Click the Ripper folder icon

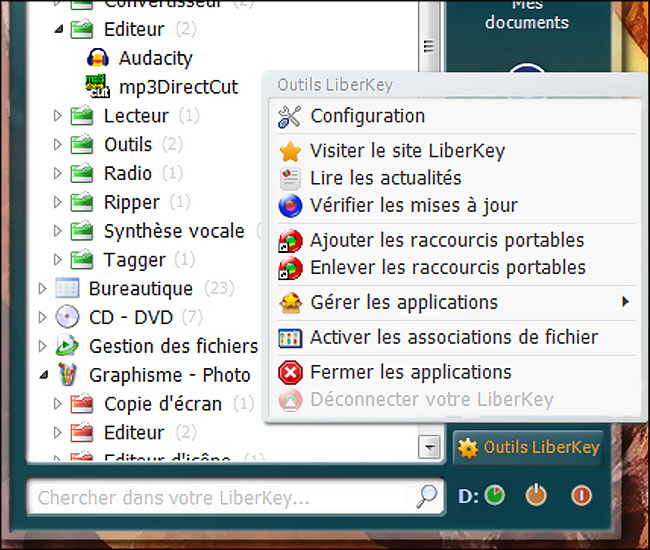(82, 202)
